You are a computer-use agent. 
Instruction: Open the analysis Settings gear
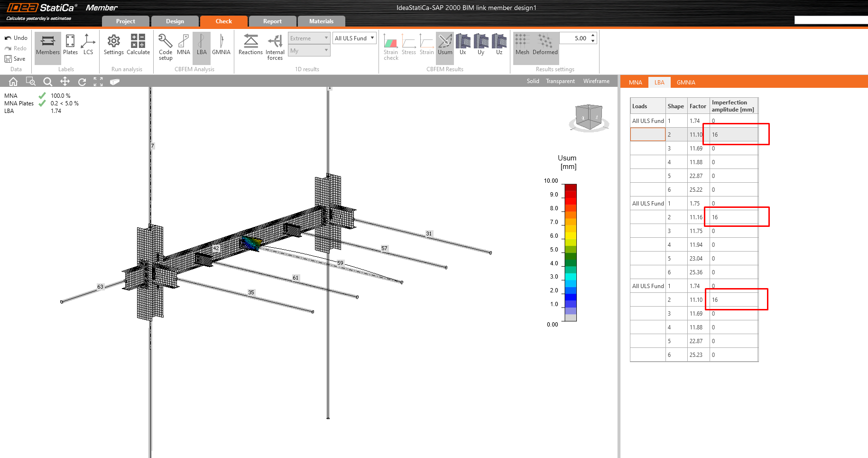tap(113, 45)
